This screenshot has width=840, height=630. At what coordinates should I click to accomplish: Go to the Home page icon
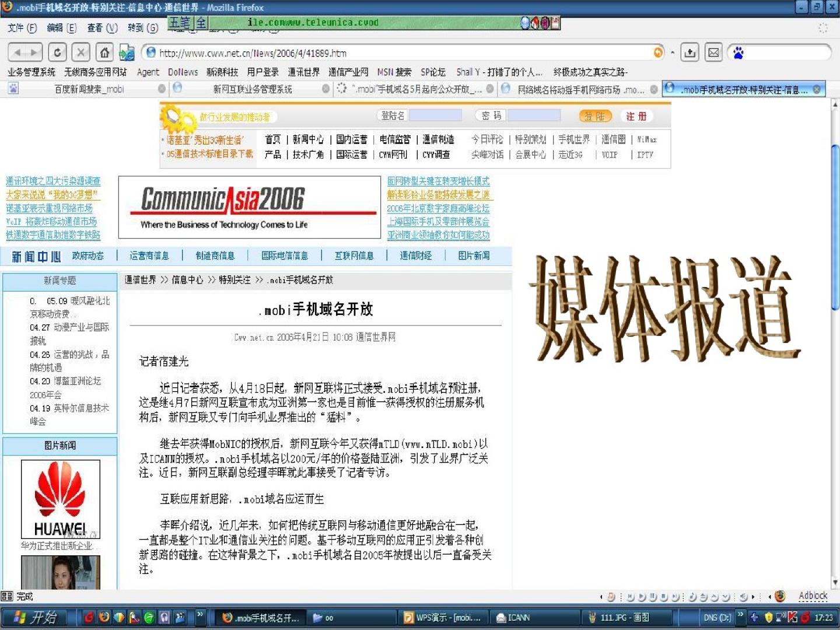[x=104, y=52]
